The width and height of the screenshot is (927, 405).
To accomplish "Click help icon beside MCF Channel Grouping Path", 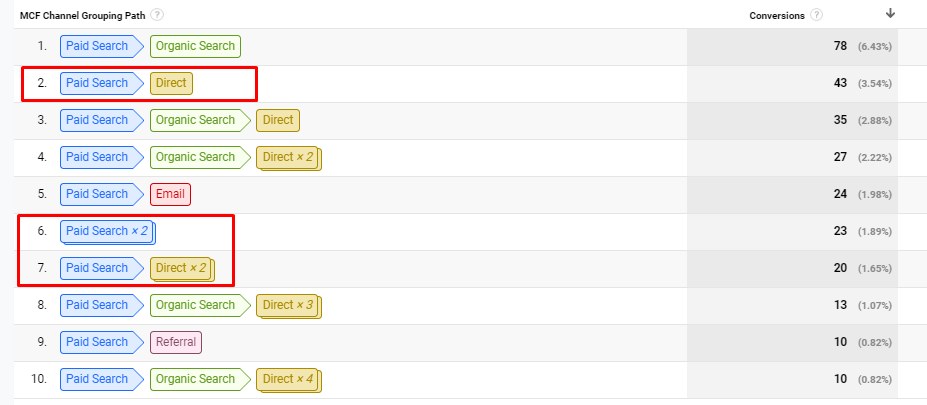I will (158, 15).
